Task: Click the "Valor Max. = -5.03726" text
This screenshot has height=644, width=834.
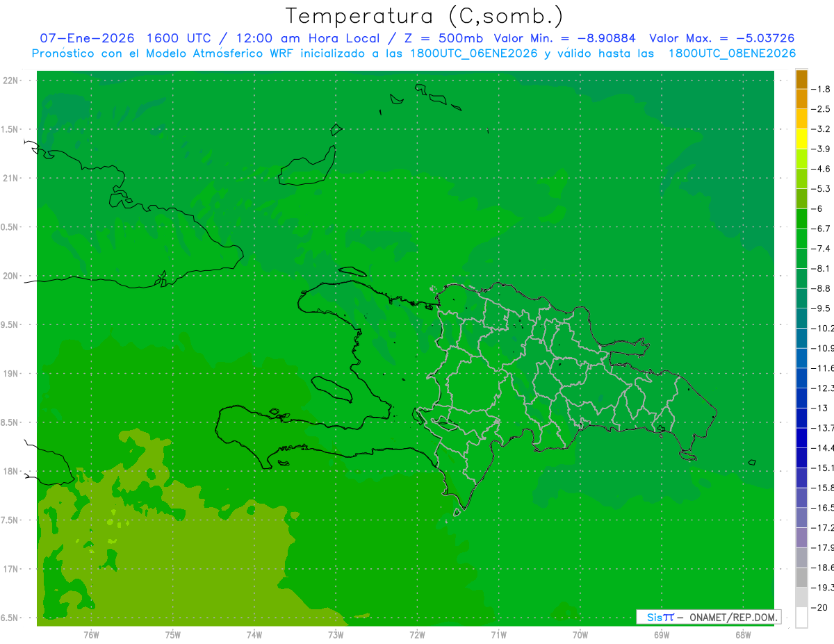Action: (721, 38)
